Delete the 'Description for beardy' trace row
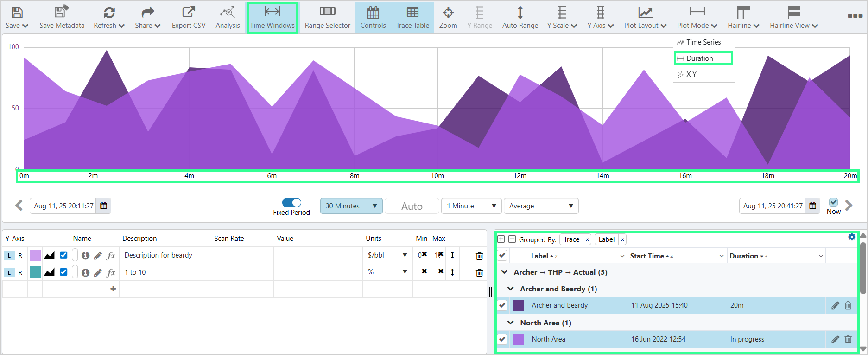The image size is (868, 355). [x=479, y=256]
